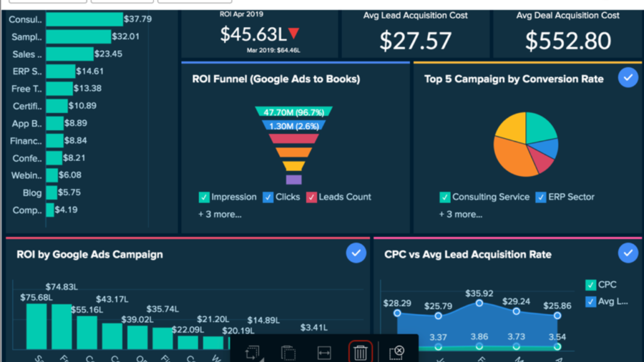The width and height of the screenshot is (644, 362).
Task: Select the orange funnel segment
Action: pyautogui.click(x=294, y=152)
